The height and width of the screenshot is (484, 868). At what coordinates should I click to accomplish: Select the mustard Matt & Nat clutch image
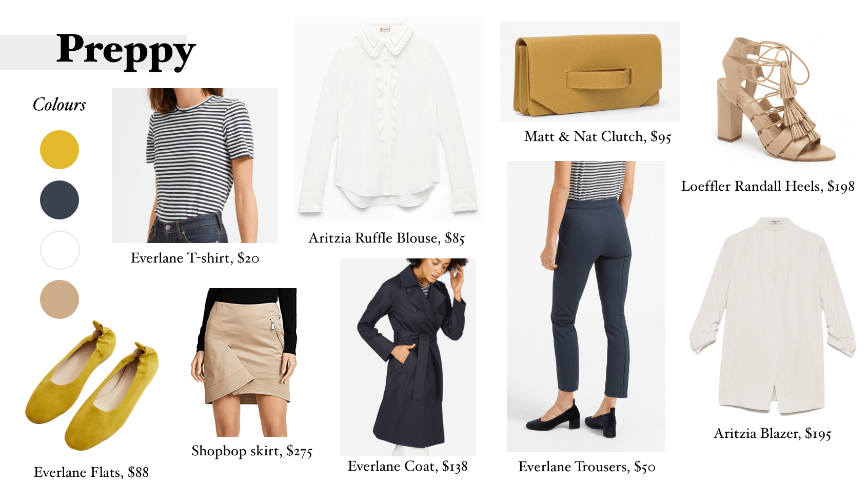click(x=590, y=71)
